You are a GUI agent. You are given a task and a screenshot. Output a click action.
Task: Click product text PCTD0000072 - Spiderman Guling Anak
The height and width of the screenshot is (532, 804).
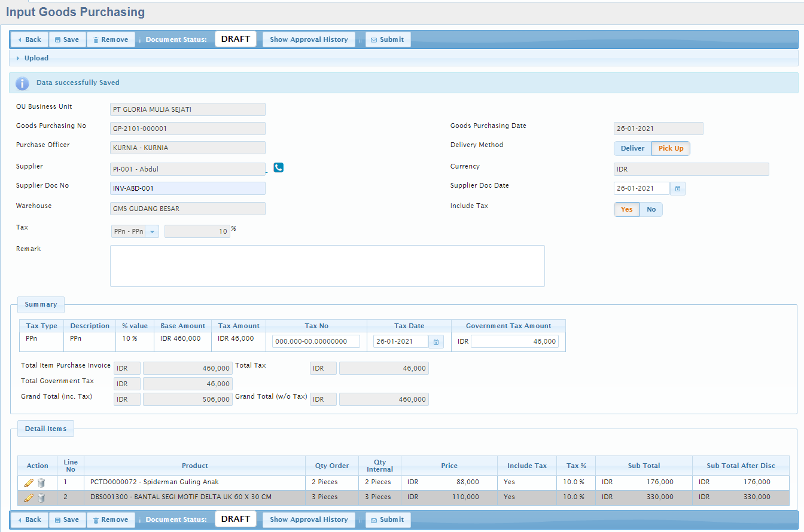coord(154,482)
